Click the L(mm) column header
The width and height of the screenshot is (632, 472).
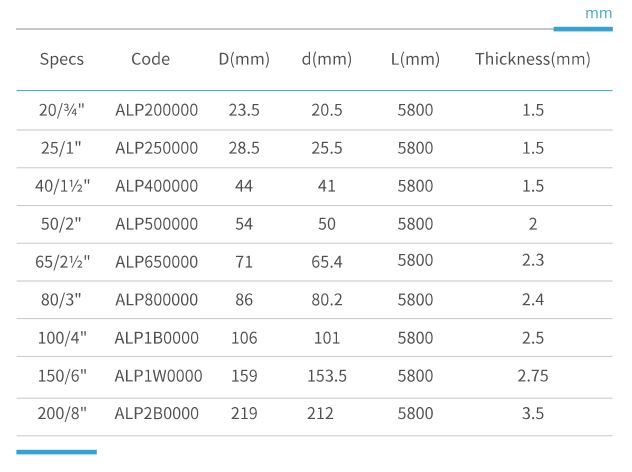click(415, 59)
